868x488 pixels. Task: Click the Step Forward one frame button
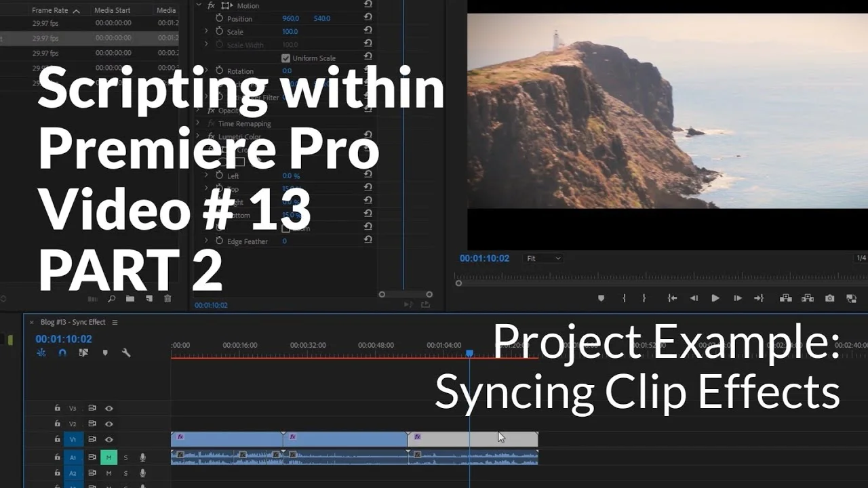pyautogui.click(x=738, y=298)
